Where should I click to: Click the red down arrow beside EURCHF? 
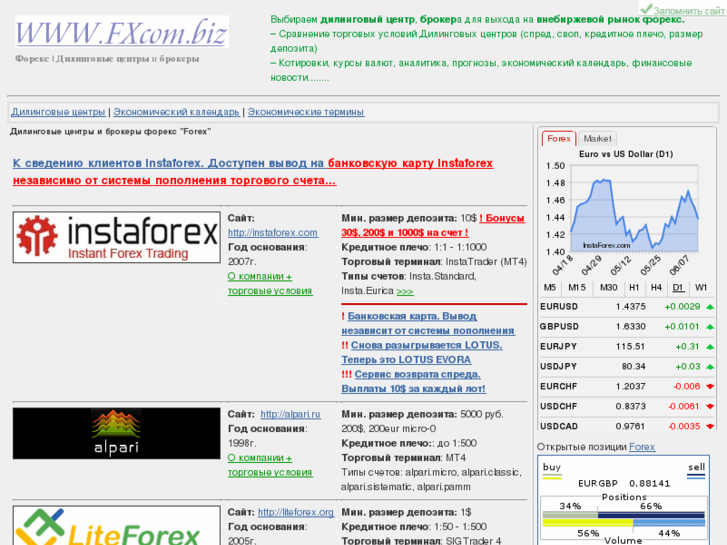[x=710, y=387]
